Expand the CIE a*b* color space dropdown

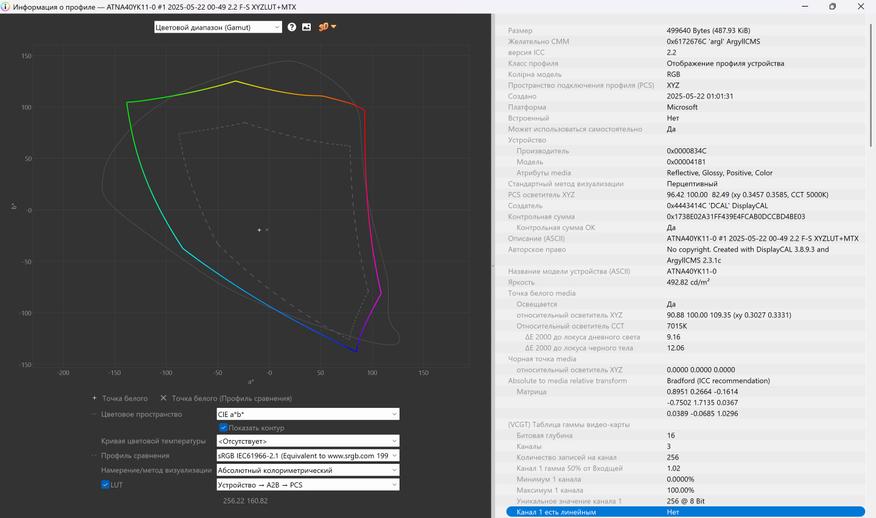point(307,414)
